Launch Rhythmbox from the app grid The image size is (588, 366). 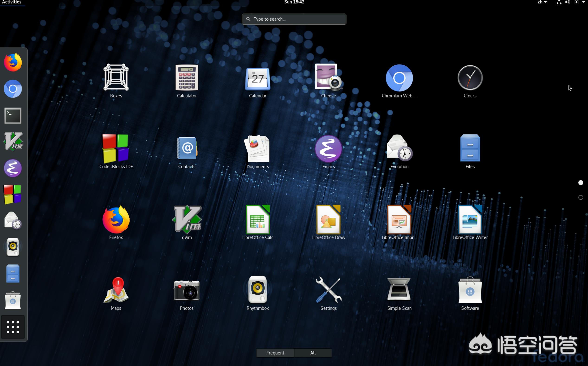pos(257,293)
